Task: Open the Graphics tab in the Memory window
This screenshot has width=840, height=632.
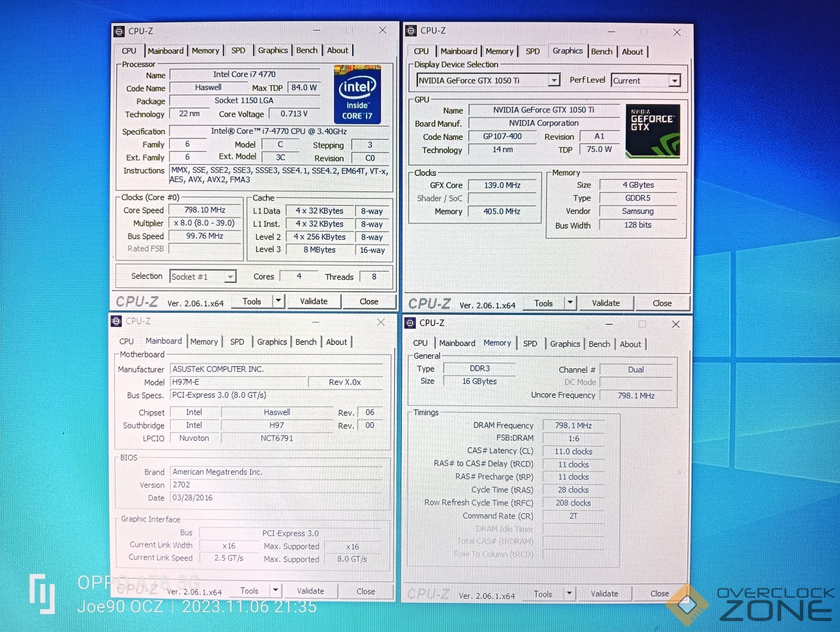Action: pos(565,343)
